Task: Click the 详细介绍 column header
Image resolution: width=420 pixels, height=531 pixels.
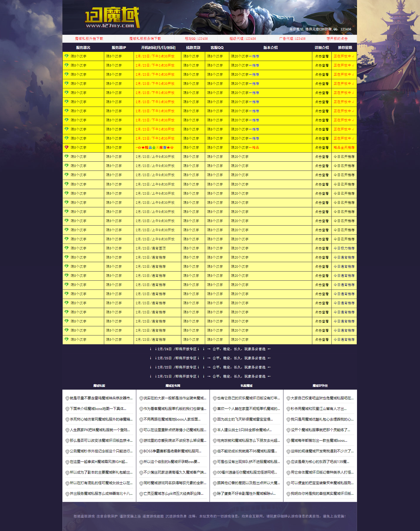Action: tap(322, 48)
